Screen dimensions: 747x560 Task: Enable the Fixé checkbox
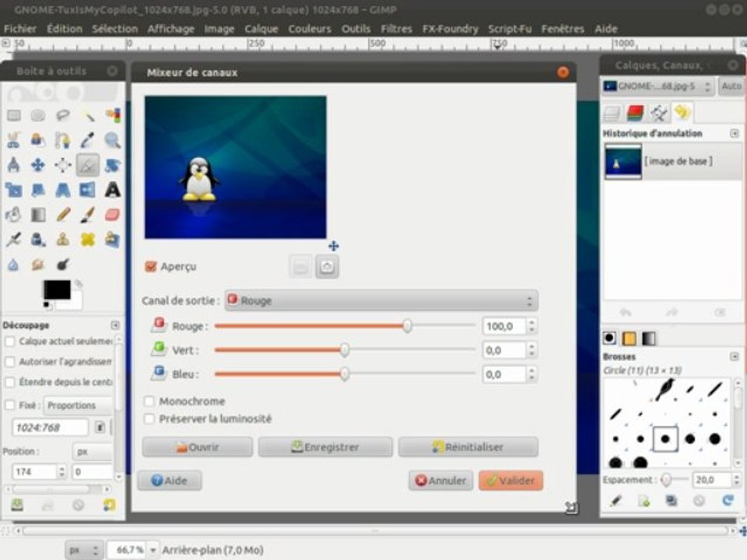coord(9,405)
